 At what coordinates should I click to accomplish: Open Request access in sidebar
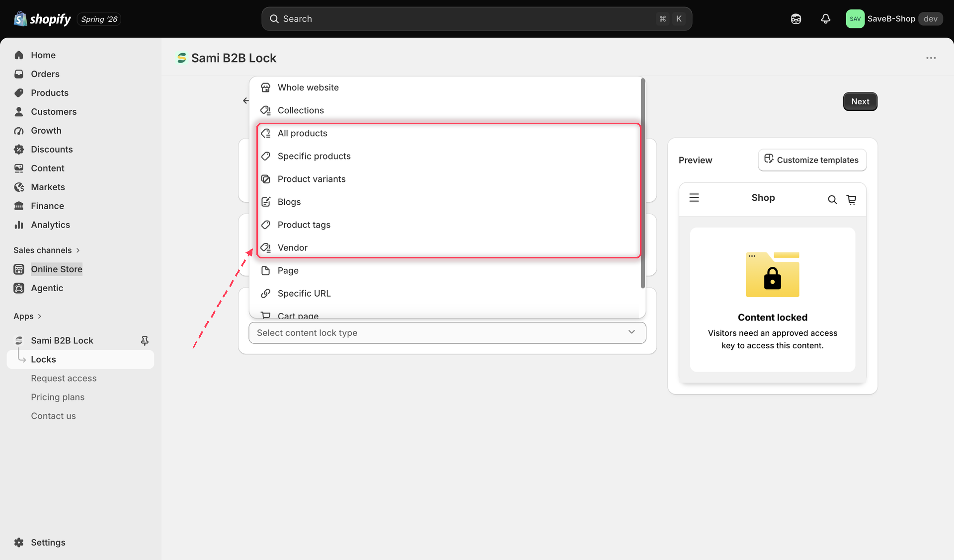click(x=64, y=378)
